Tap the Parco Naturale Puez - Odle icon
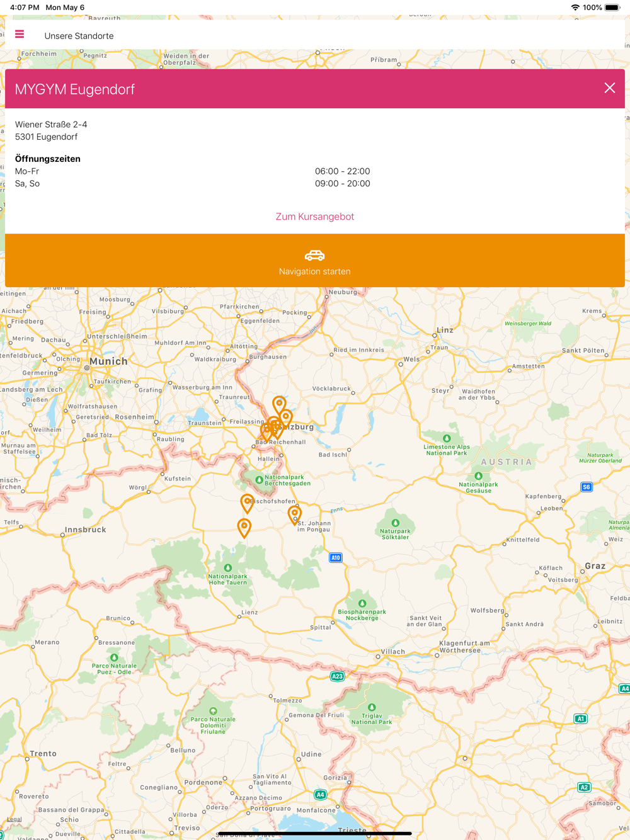Image resolution: width=630 pixels, height=840 pixels. pos(114,657)
